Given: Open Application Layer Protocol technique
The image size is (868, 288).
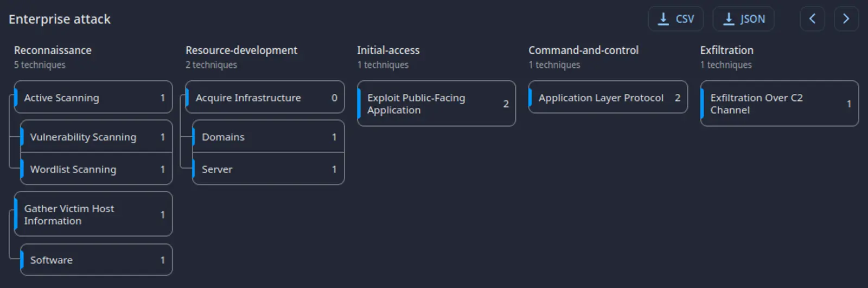Looking at the screenshot, I should [608, 98].
